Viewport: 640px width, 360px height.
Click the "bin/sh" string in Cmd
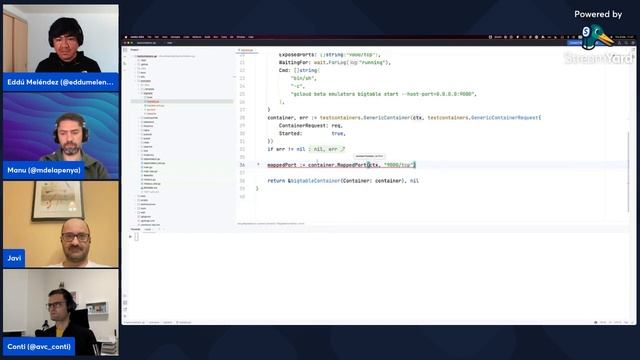coord(304,78)
